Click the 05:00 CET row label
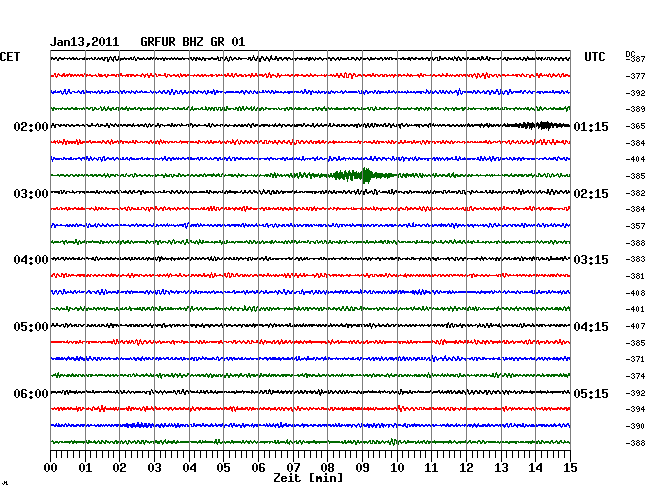This screenshot has height=494, width=650. [31, 327]
